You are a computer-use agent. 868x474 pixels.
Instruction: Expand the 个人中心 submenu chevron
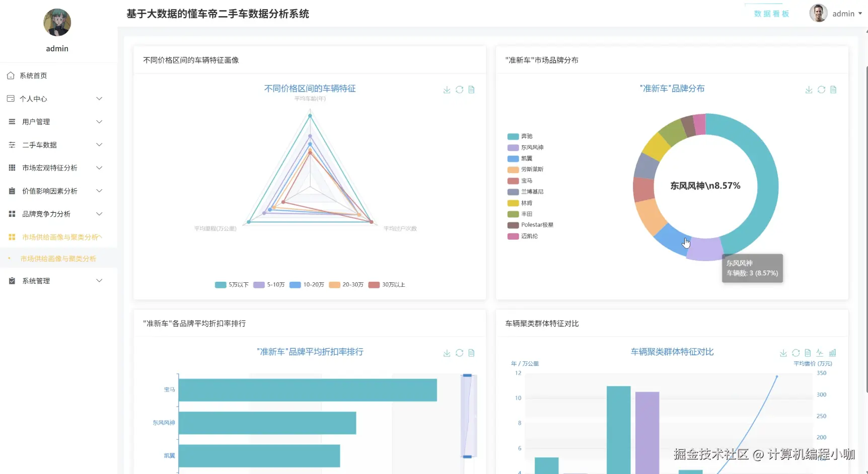pos(99,99)
